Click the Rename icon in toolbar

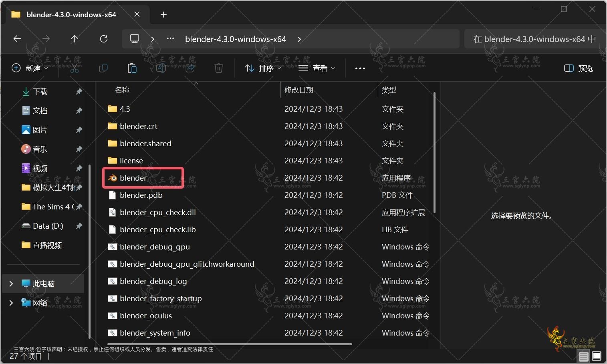point(161,68)
